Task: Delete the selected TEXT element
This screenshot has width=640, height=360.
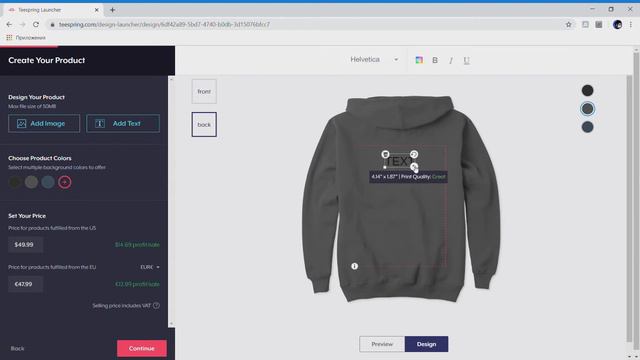Action: point(385,154)
